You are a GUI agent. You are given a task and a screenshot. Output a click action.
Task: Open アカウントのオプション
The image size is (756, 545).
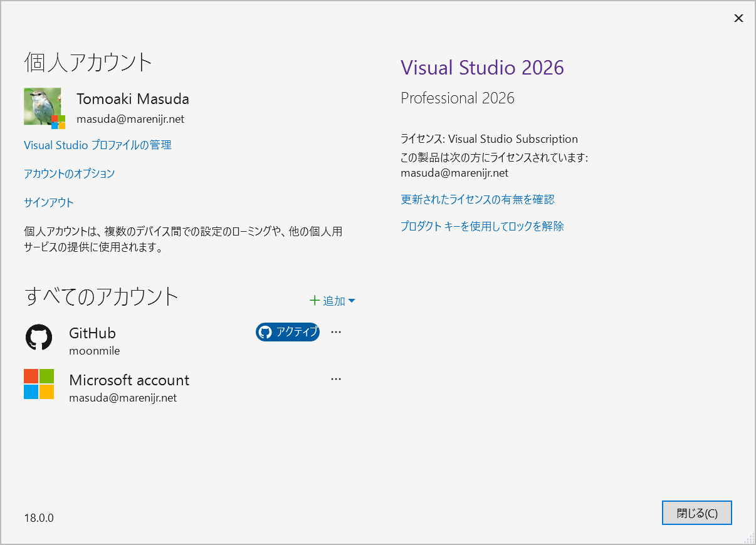pyautogui.click(x=69, y=174)
